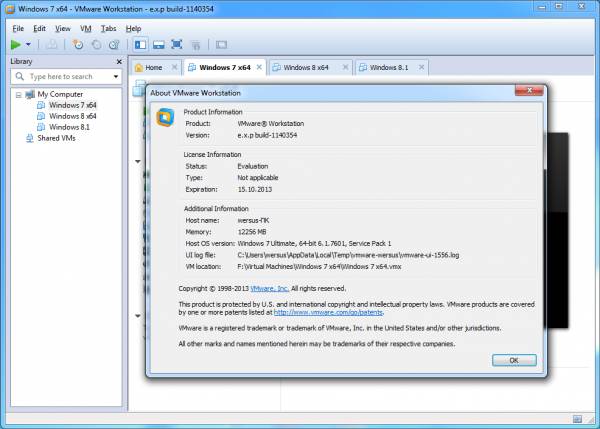Open the VM menu
The width and height of the screenshot is (600, 429).
[x=86, y=29]
